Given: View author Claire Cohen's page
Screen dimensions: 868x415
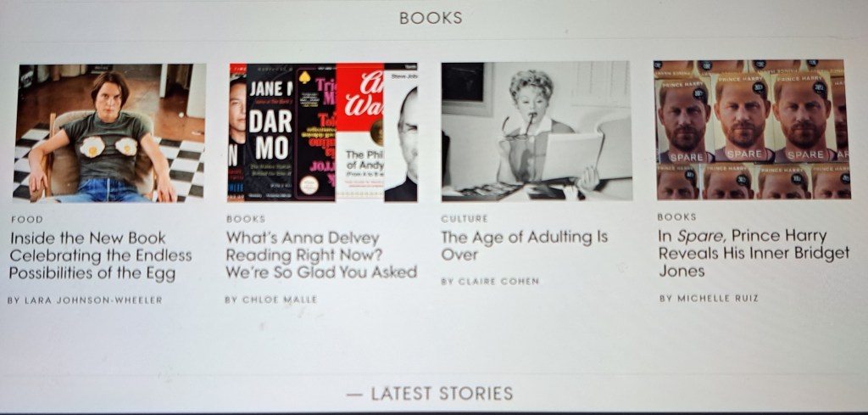Looking at the screenshot, I should (x=489, y=282).
